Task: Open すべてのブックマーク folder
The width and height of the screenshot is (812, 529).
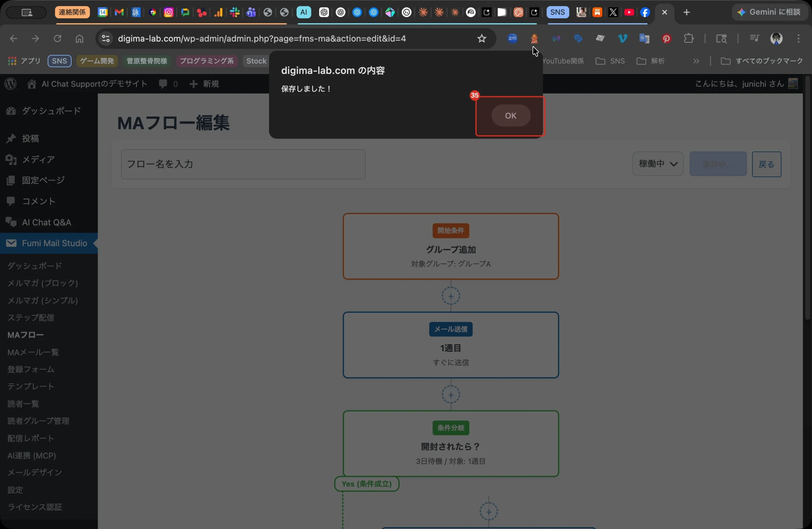Action: point(762,61)
